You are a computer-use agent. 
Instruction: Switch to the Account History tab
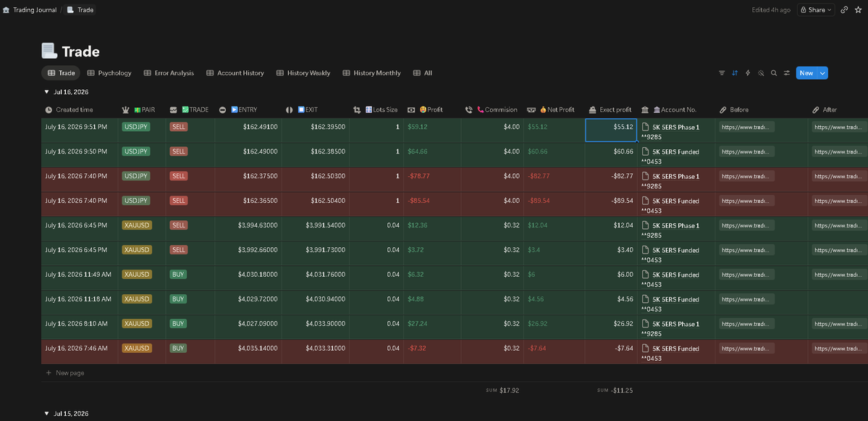tap(235, 73)
